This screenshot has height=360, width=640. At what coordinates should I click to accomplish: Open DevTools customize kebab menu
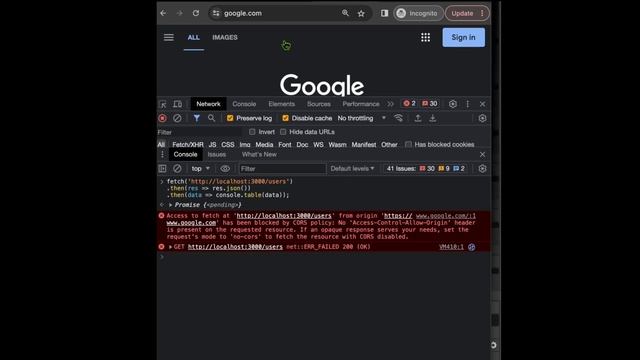(468, 104)
